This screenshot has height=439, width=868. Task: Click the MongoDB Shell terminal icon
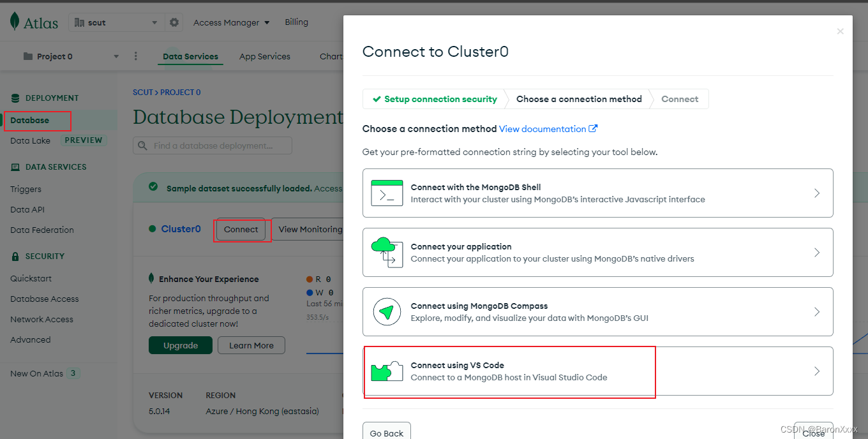387,193
